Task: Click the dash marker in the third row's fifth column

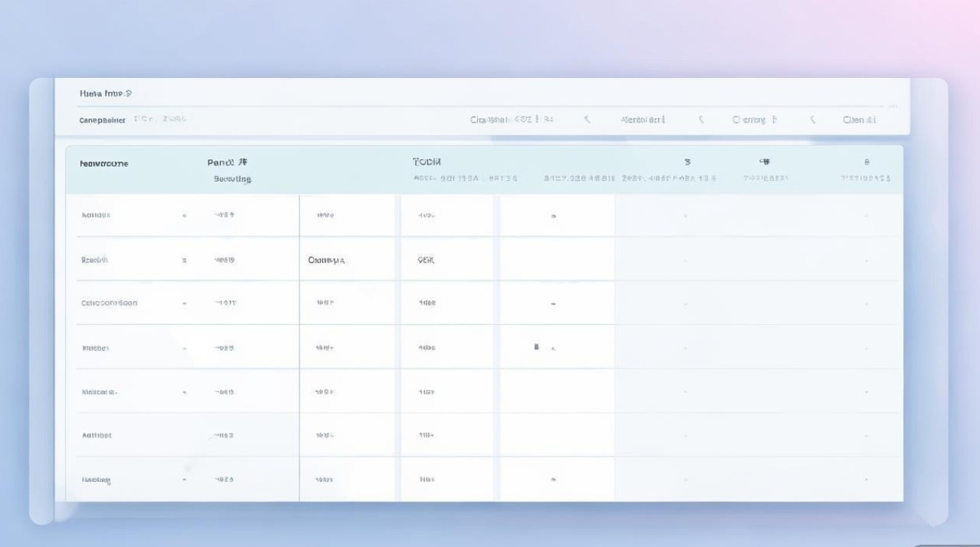Action: point(553,303)
